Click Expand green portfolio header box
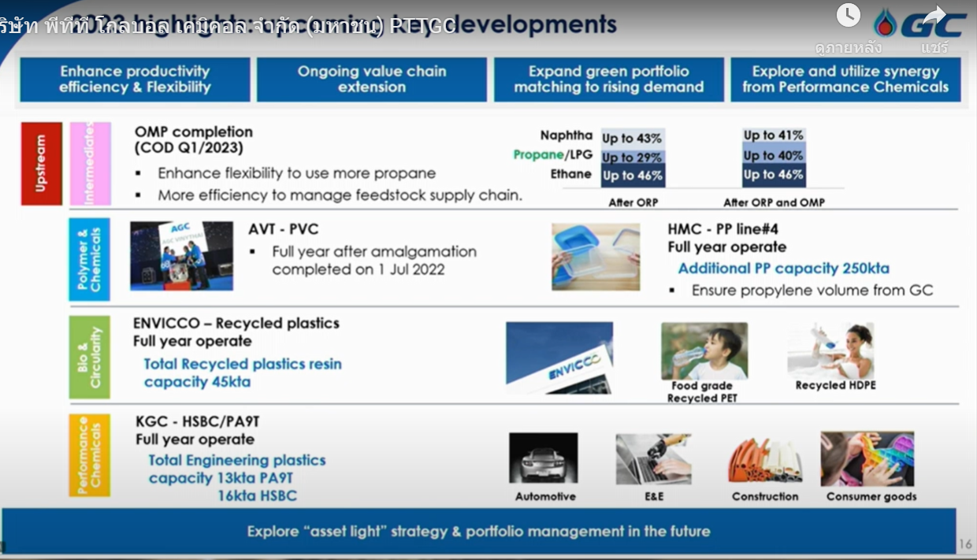Viewport: 977px width, 560px height. pyautogui.click(x=608, y=80)
